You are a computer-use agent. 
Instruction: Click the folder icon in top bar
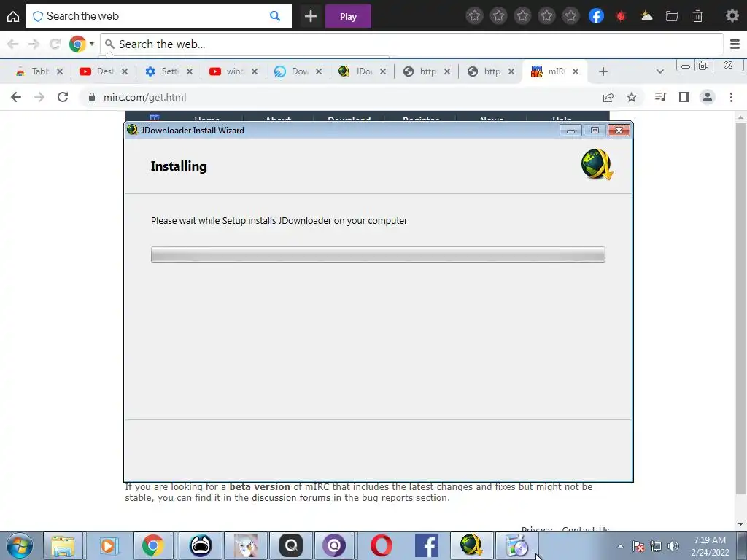coord(672,16)
